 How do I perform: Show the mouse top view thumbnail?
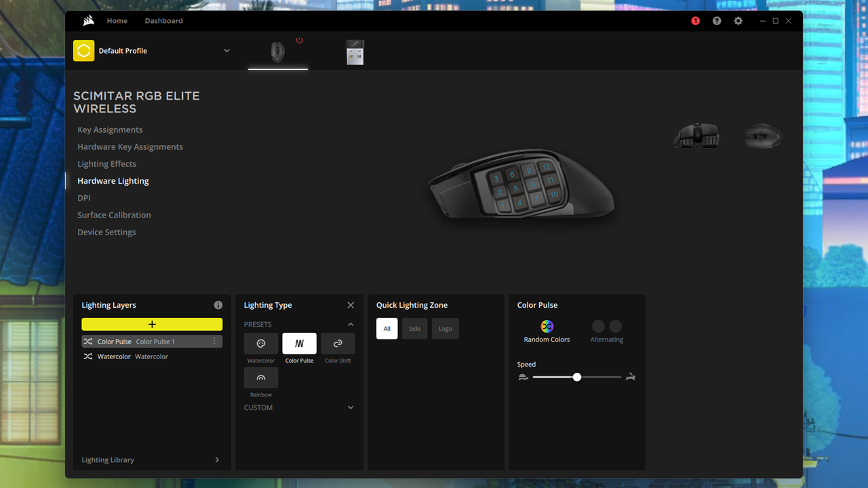(x=764, y=136)
